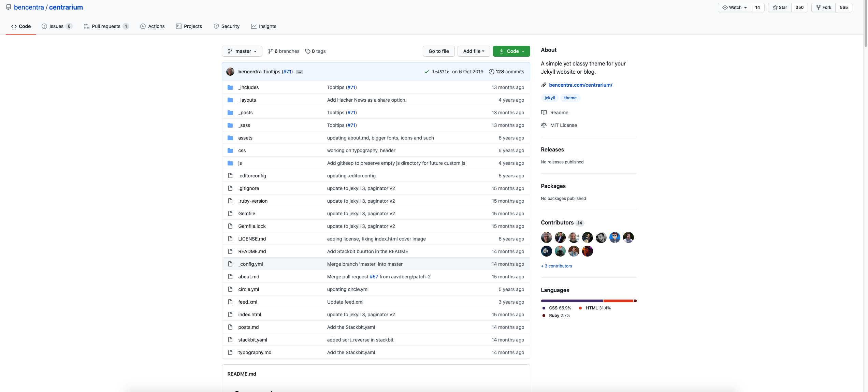Click the css folder icon
This screenshot has width=868, height=392.
(x=230, y=150)
